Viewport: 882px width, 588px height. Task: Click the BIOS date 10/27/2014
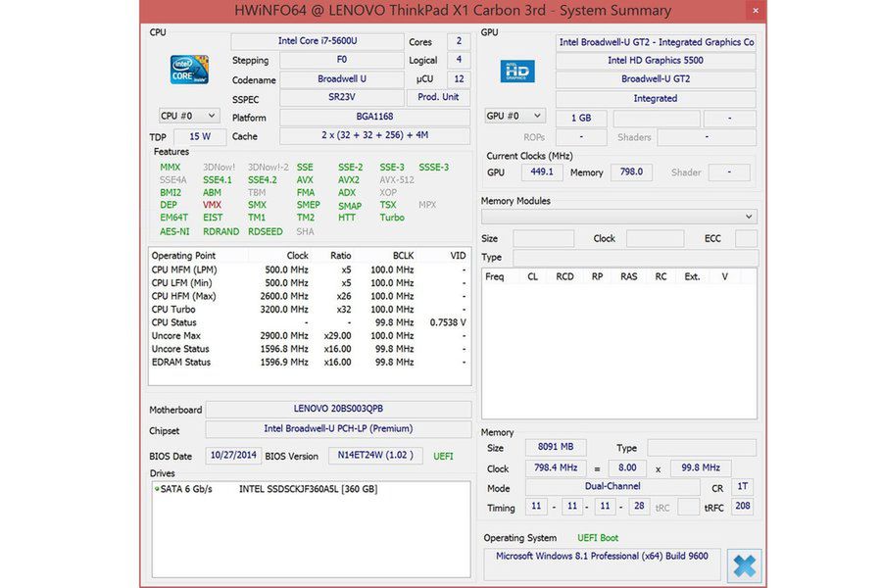point(233,455)
